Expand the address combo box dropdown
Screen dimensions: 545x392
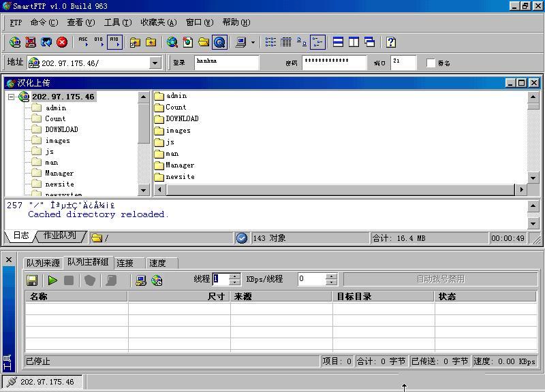(155, 63)
